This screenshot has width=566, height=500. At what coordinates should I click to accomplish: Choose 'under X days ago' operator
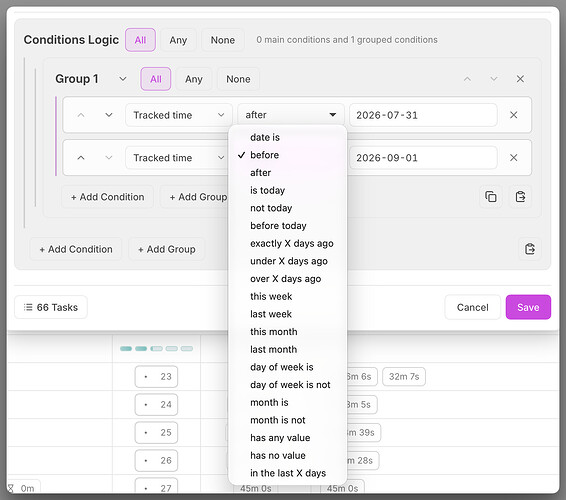[288, 261]
